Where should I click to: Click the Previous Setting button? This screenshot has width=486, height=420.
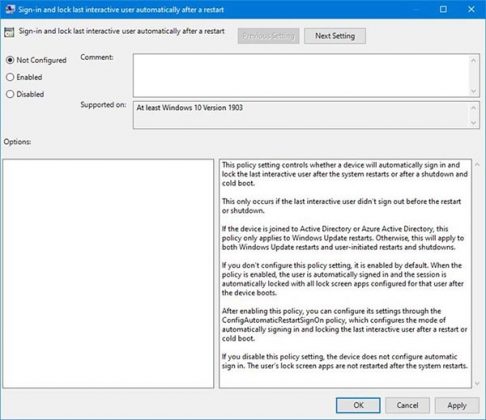coord(268,36)
